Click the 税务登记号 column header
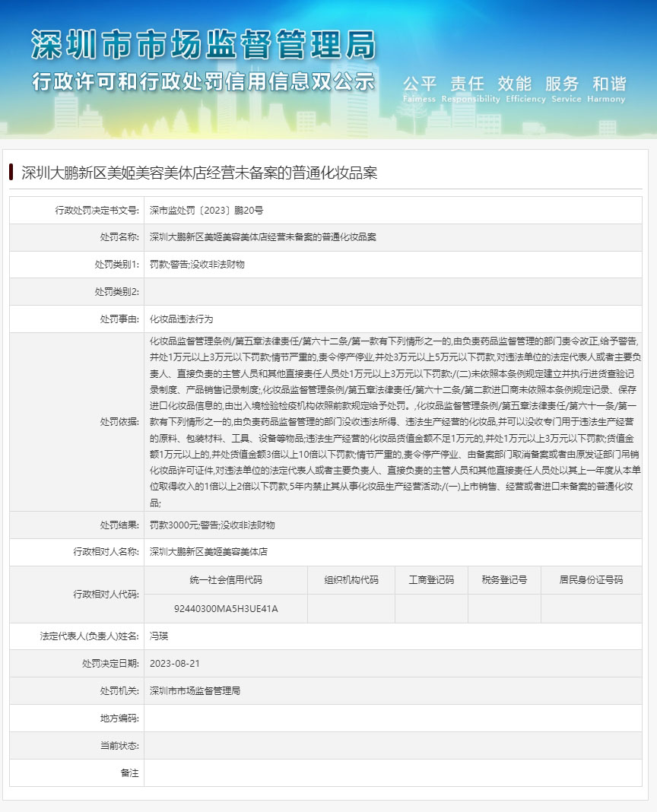This screenshot has height=812, width=657. (504, 580)
